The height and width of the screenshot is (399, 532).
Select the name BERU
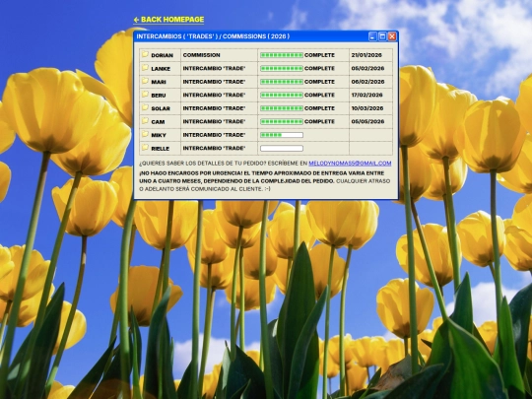pos(159,96)
